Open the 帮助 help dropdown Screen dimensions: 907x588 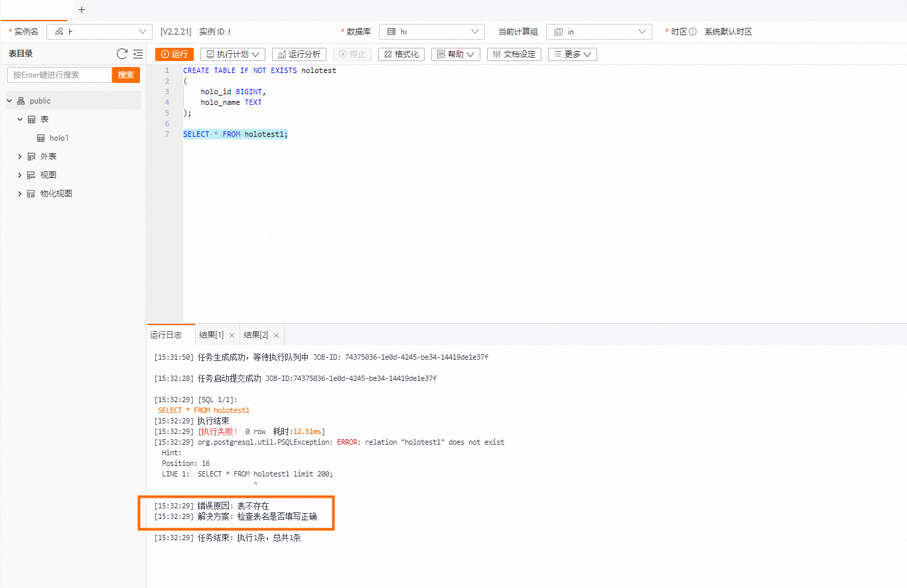[456, 54]
